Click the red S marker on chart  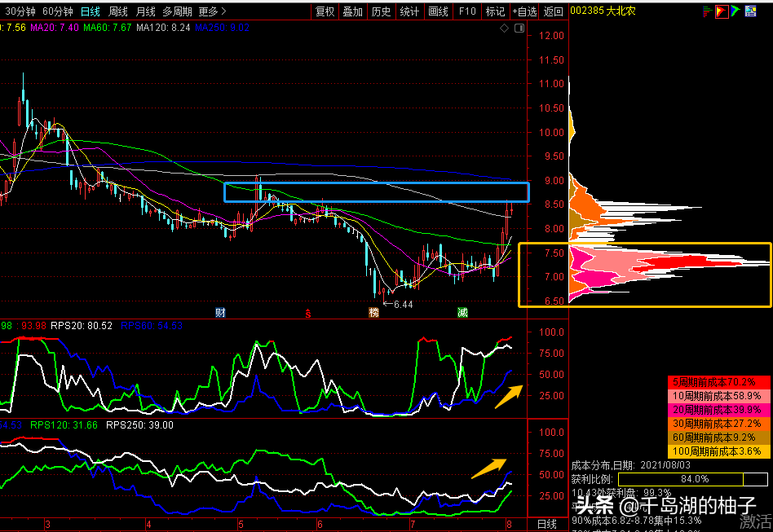(x=308, y=313)
